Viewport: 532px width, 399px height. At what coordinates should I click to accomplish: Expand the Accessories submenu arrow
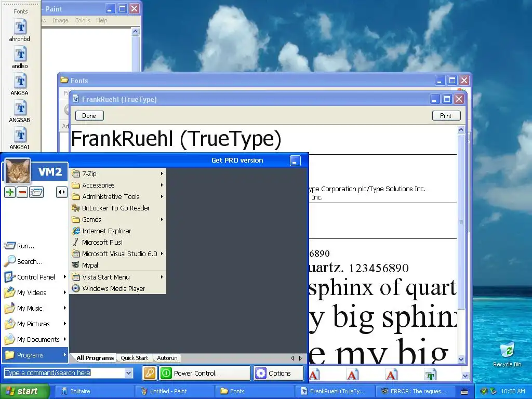pos(162,185)
